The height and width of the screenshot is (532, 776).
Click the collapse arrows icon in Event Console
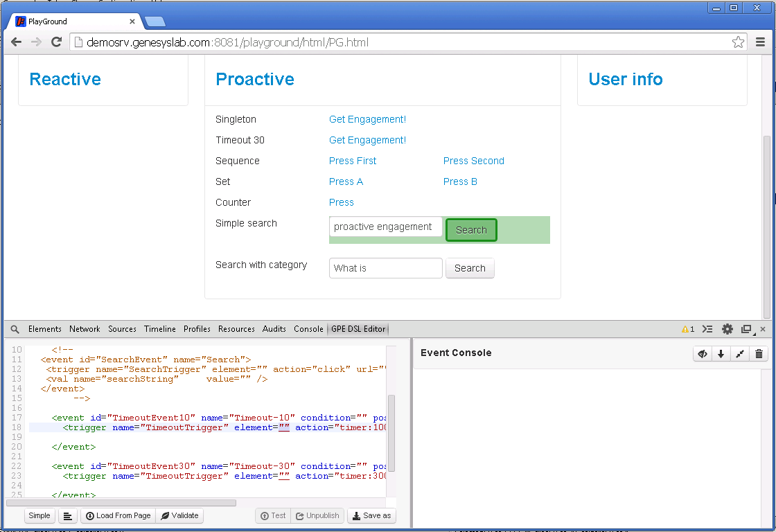pyautogui.click(x=740, y=353)
